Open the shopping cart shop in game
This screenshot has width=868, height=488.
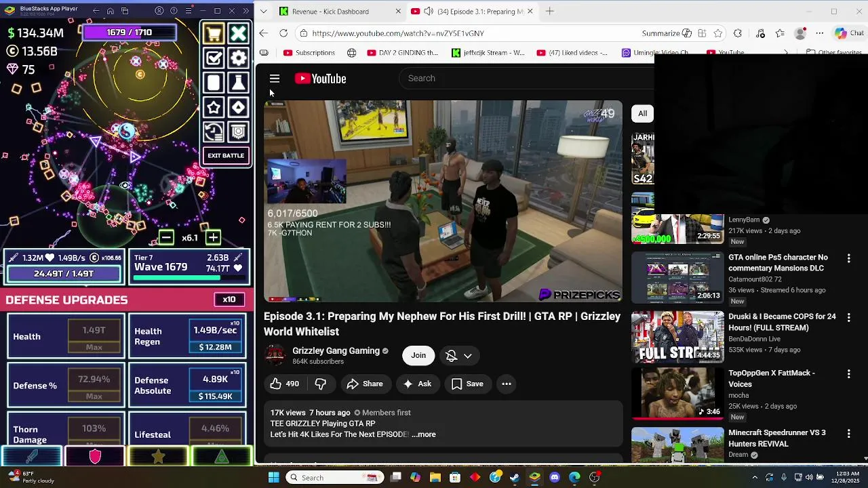click(214, 33)
